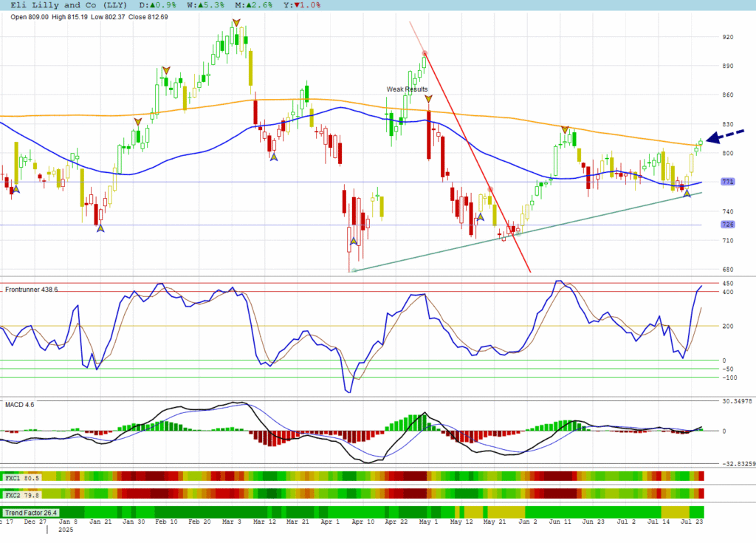Click the Mar 3 date label

(231, 522)
